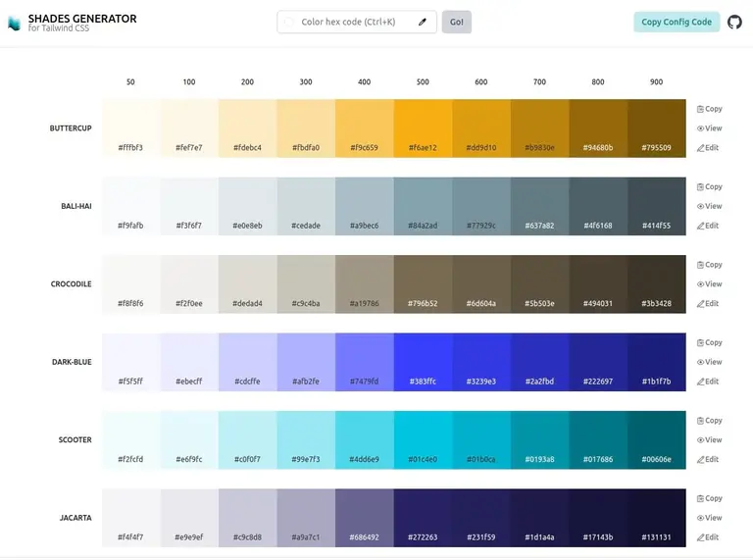Copy the Crocodile palette
The image size is (753, 560).
pos(709,265)
